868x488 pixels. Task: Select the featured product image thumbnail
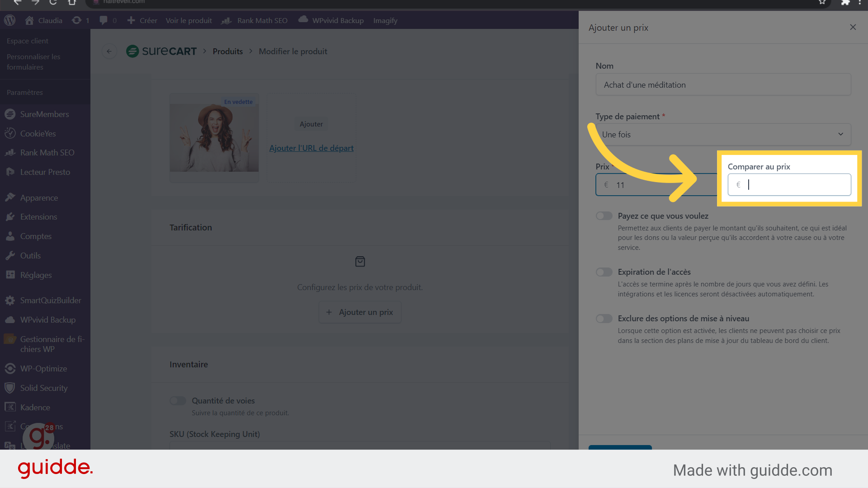click(x=214, y=137)
